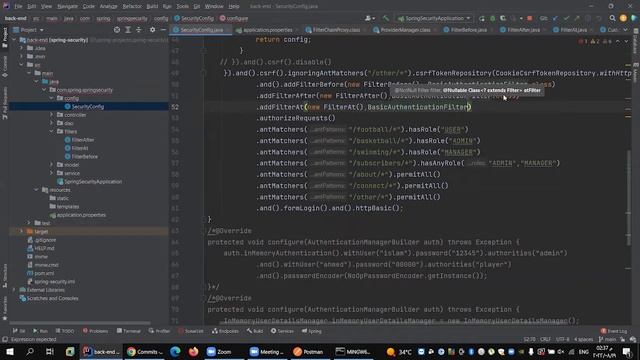Select FilterBefore class in project tree
Screen dimensions: 640x360
tap(84, 157)
